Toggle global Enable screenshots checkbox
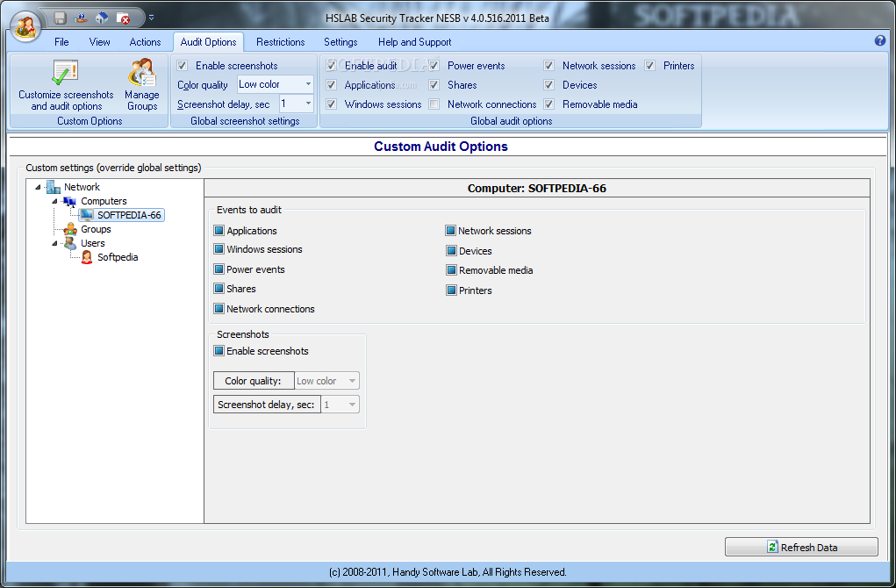Screen dimensions: 896x588 183,65
